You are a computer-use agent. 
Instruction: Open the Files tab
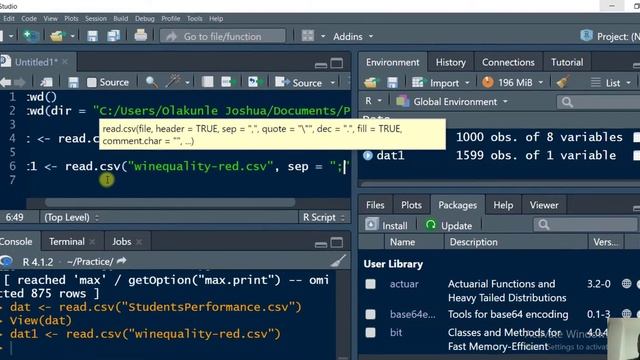[375, 205]
